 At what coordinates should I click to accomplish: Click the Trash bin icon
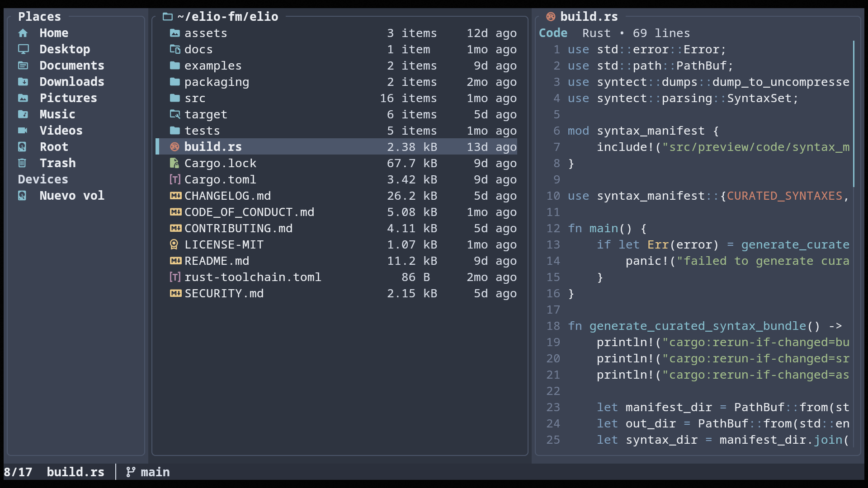tap(22, 163)
